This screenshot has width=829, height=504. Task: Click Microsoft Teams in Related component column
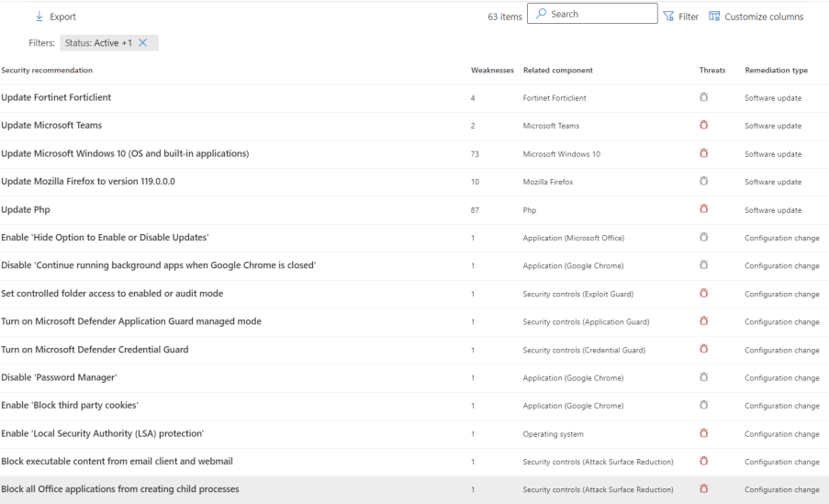pyautogui.click(x=551, y=126)
